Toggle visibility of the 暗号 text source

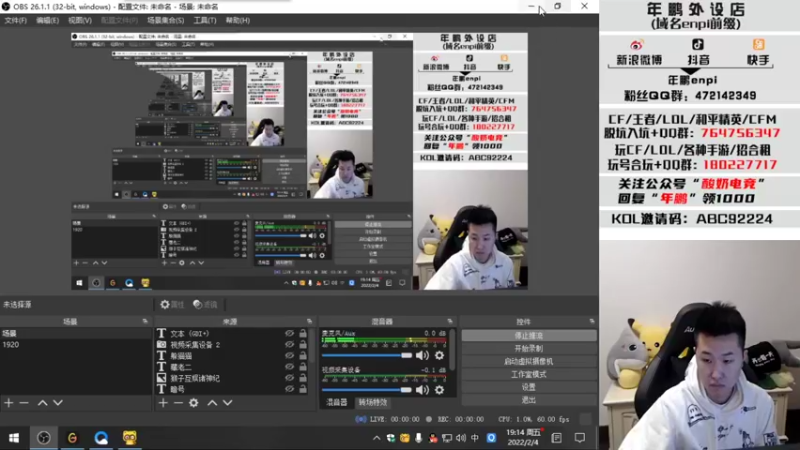point(289,389)
